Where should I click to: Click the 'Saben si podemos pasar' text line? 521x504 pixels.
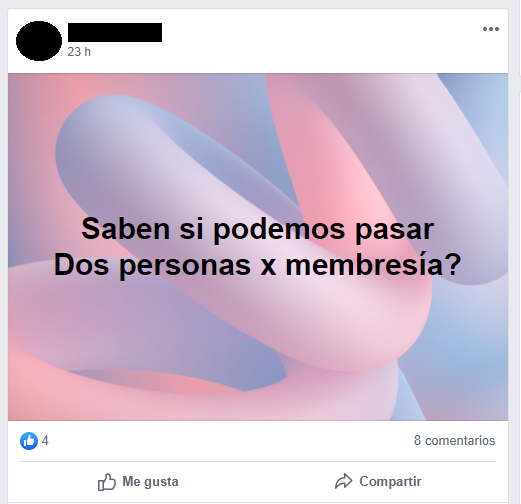pos(257,229)
